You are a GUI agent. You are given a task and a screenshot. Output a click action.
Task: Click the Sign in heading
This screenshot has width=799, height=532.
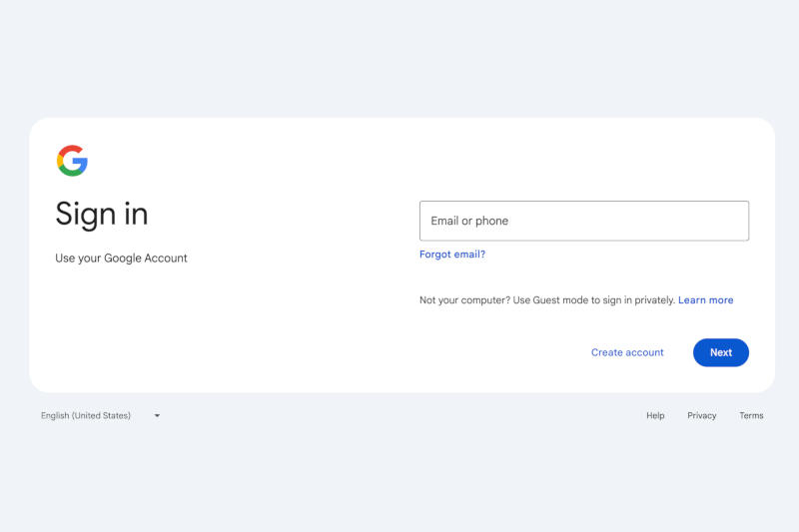102,214
